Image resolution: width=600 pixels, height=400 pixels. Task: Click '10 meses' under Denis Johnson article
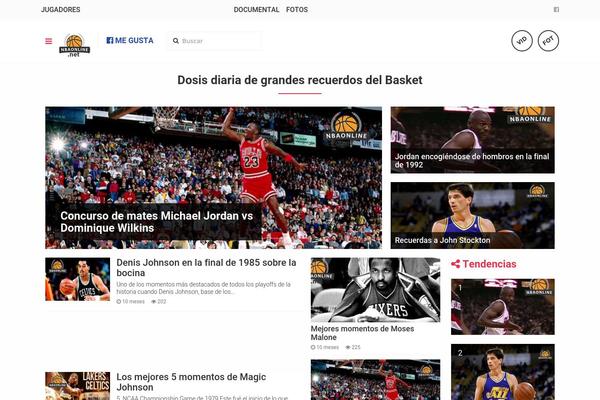(130, 302)
